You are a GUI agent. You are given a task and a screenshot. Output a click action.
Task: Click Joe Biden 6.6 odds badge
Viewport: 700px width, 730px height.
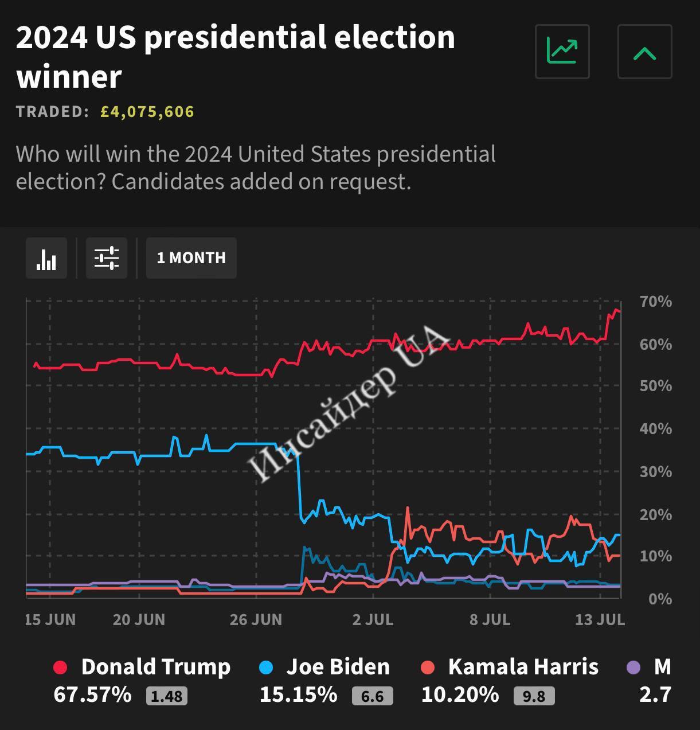372,696
